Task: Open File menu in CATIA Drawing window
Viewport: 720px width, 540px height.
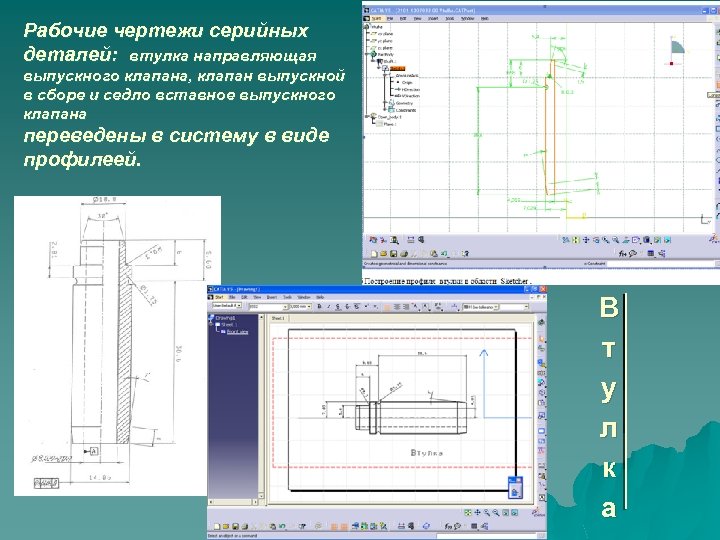Action: point(232,297)
